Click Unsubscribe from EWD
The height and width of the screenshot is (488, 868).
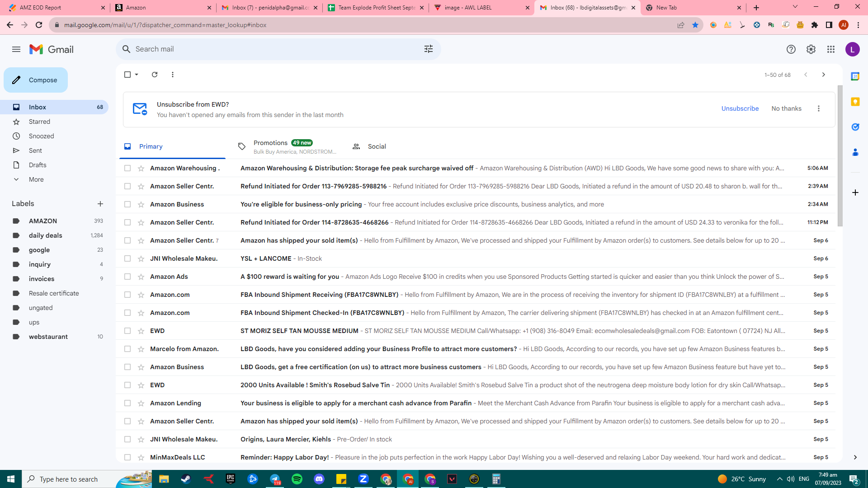pos(740,108)
